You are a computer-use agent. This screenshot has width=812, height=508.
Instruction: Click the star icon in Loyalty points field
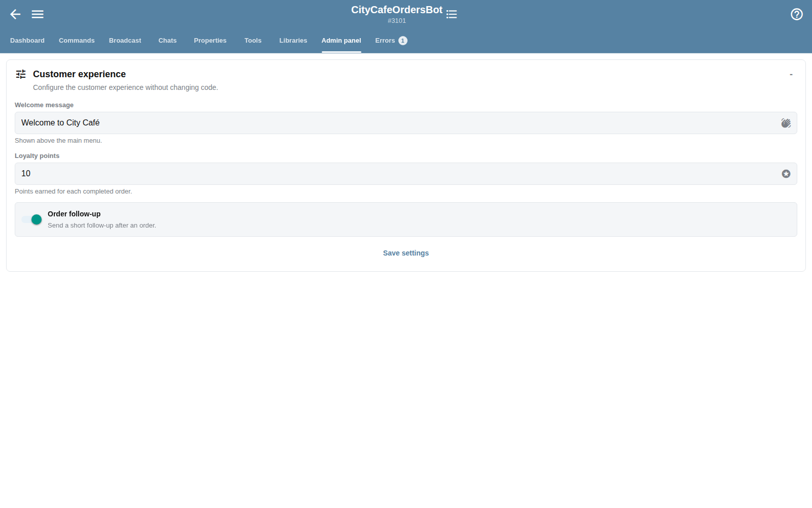pos(786,174)
